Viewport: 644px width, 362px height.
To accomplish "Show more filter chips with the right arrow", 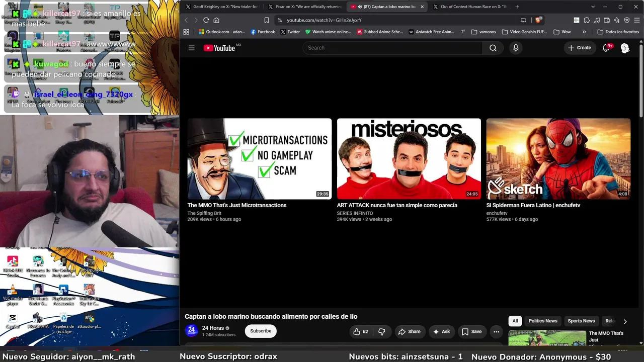I will click(x=625, y=321).
